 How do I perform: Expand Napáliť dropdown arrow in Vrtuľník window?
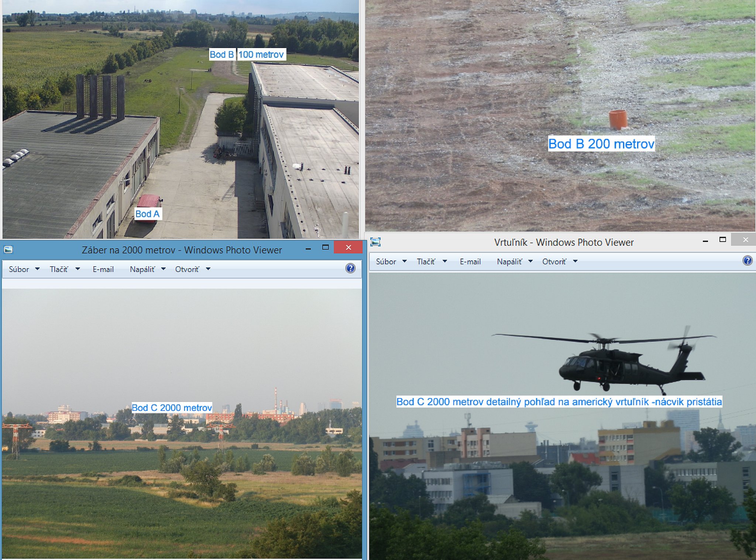[x=530, y=261]
